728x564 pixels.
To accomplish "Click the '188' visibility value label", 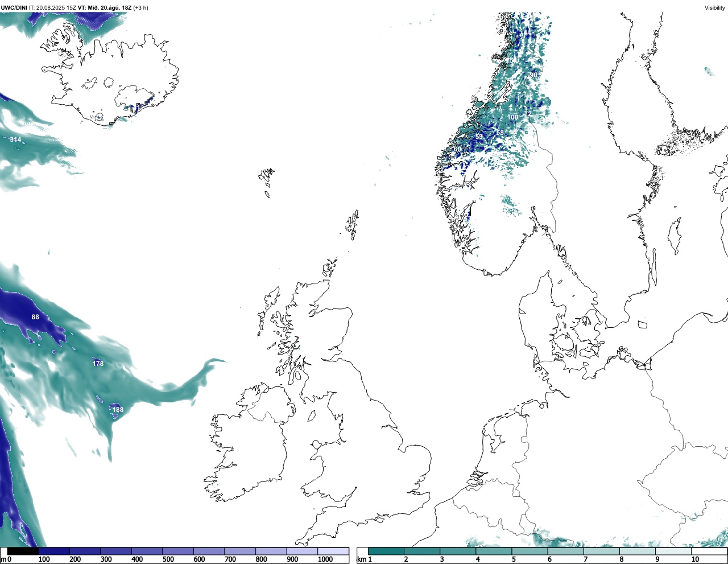I will pyautogui.click(x=118, y=410).
